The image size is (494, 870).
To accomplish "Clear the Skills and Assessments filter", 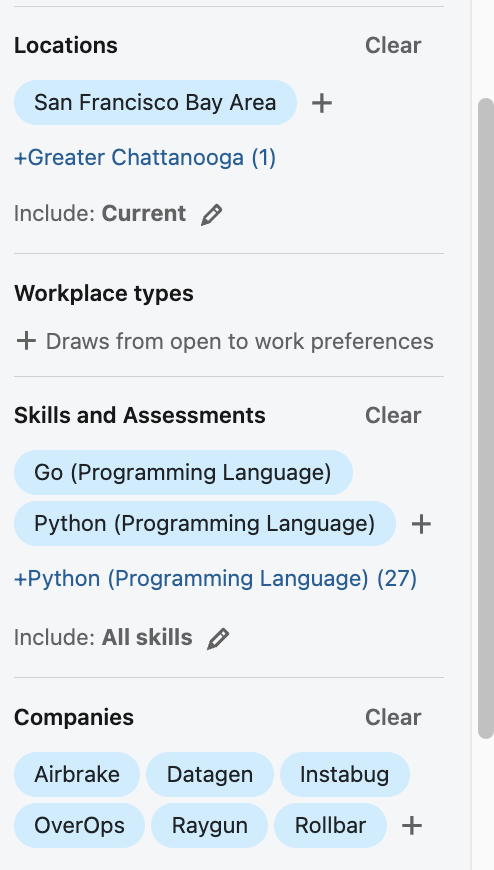I will pos(393,416).
